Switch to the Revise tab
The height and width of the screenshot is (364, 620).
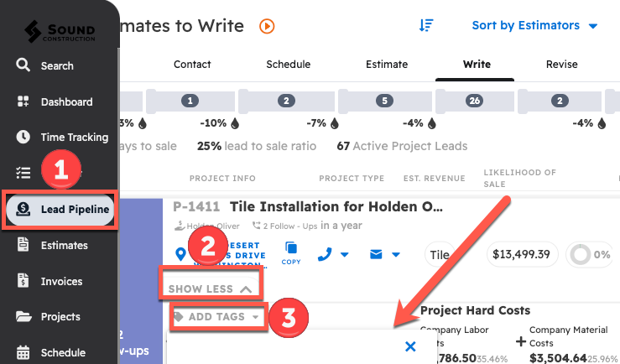tap(561, 65)
